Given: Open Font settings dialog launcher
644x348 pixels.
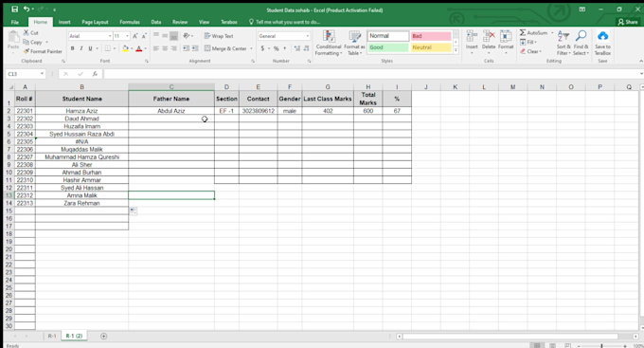Looking at the screenshot, I should [147, 61].
